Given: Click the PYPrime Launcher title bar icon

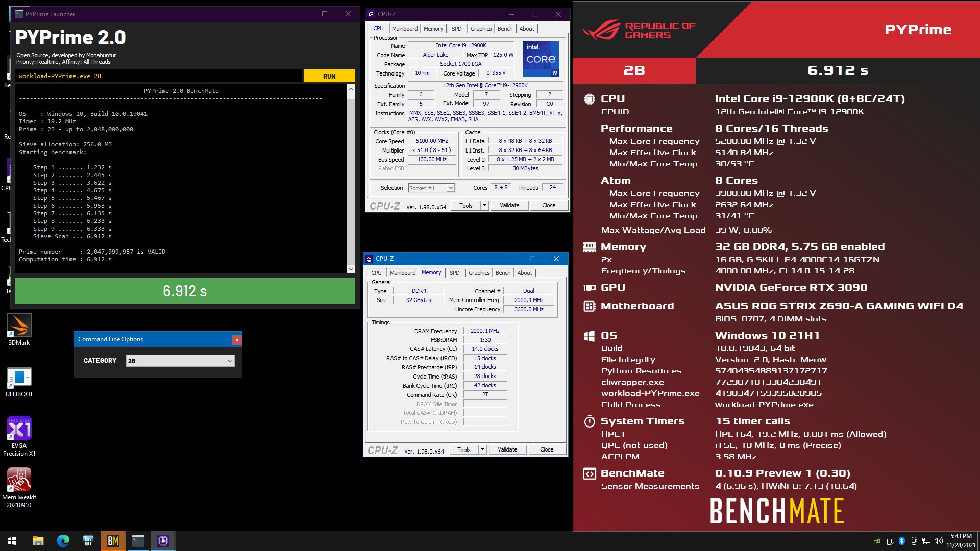Looking at the screenshot, I should [19, 14].
